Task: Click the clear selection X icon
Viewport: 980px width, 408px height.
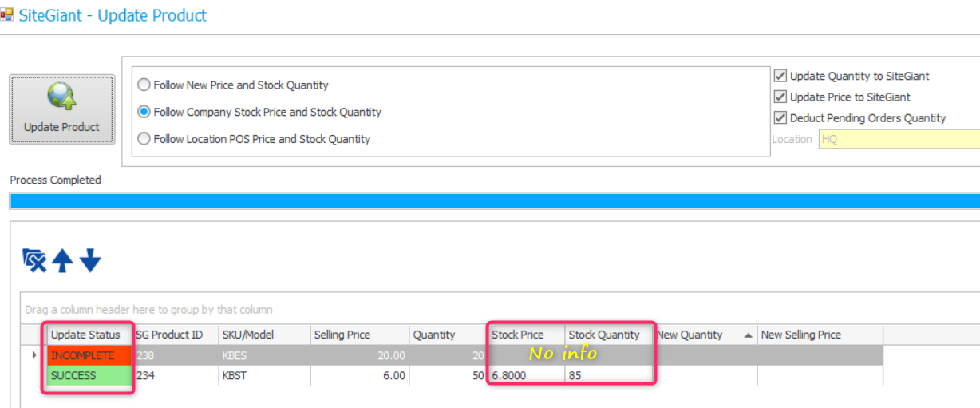Action: point(34,260)
